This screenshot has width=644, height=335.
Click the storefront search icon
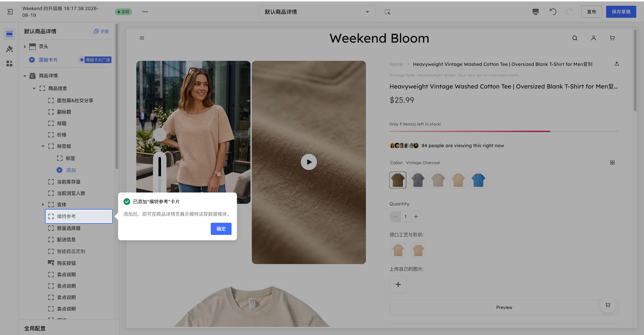(x=575, y=38)
